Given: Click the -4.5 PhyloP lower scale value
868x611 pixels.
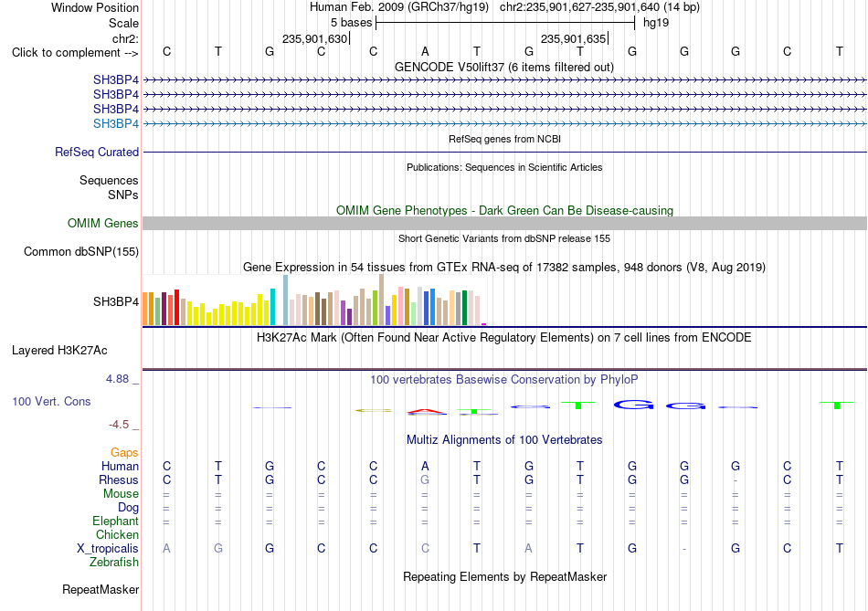Looking at the screenshot, I should [x=119, y=425].
